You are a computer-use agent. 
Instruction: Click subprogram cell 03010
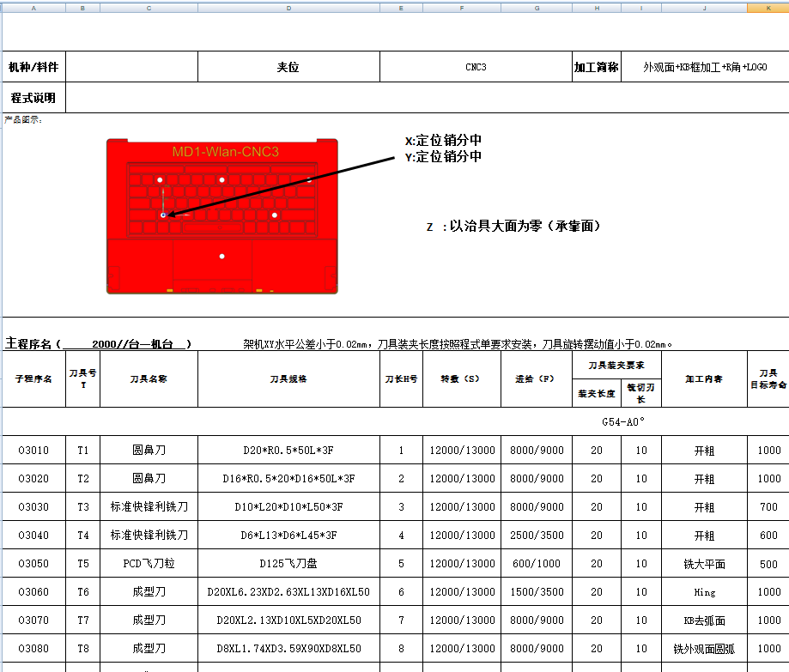point(33,450)
